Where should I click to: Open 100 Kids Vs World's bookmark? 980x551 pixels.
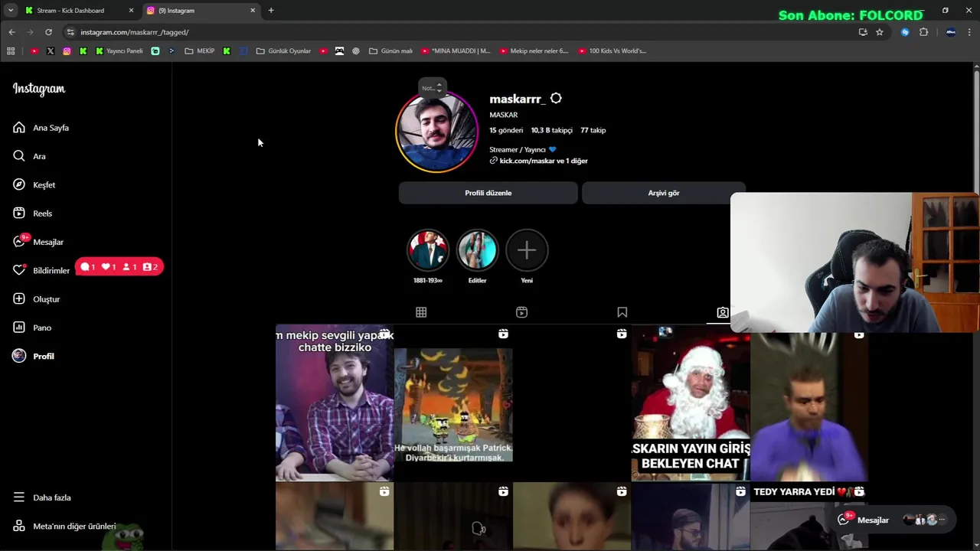click(612, 51)
